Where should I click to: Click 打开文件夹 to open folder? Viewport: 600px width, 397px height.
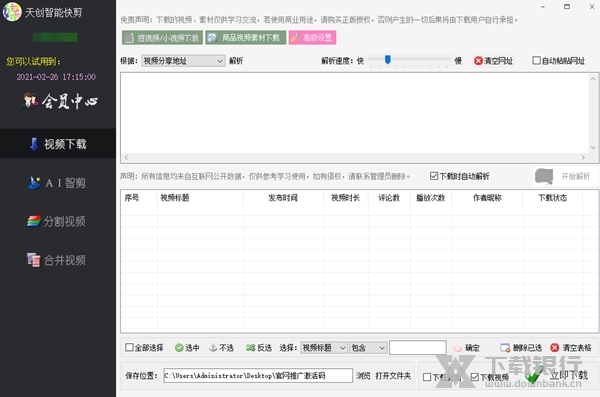(x=393, y=376)
